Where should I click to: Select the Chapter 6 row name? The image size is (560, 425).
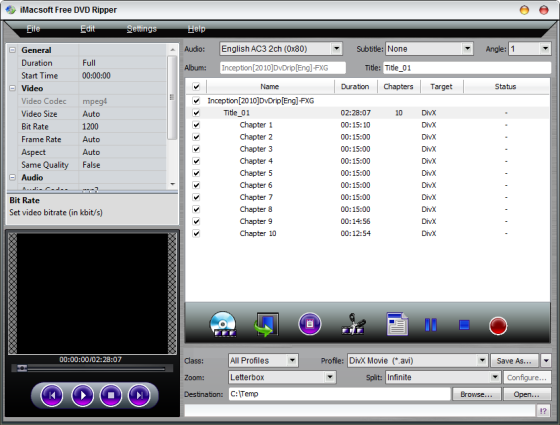[x=256, y=185]
